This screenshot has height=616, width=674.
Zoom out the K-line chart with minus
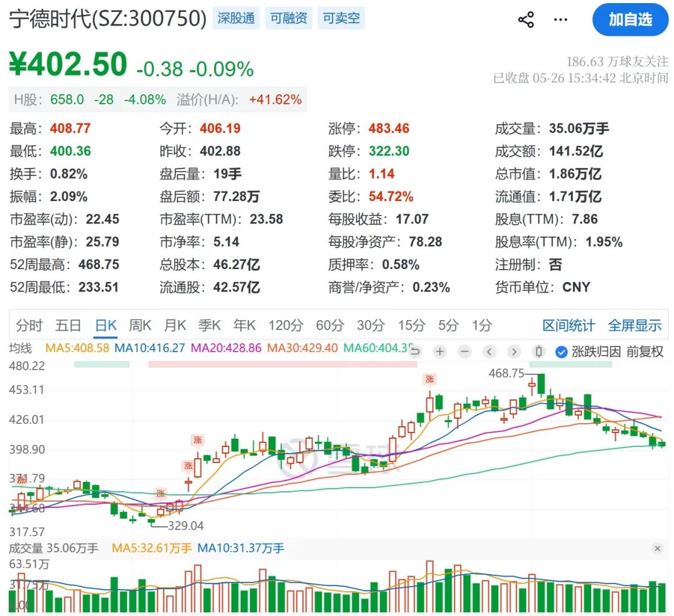(x=464, y=351)
